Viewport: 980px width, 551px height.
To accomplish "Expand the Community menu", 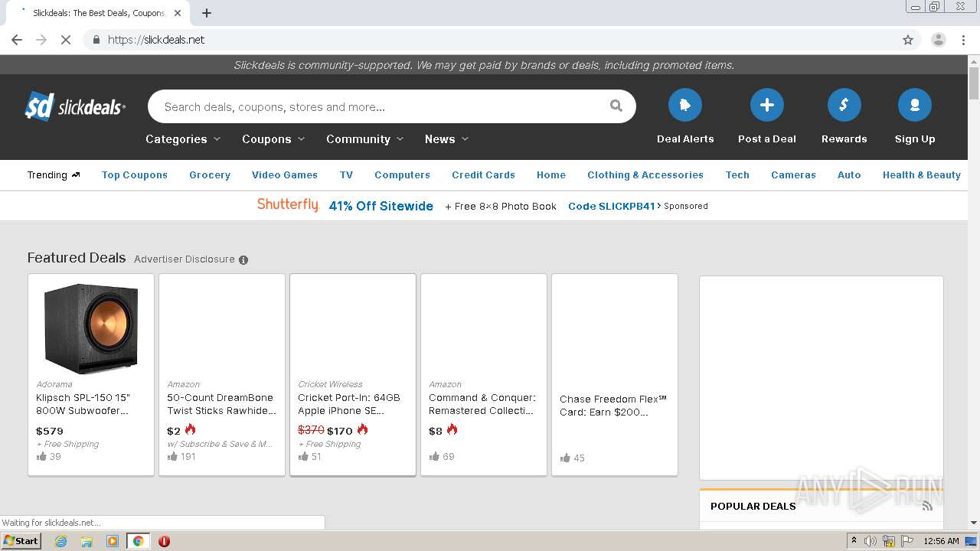I will pos(365,139).
